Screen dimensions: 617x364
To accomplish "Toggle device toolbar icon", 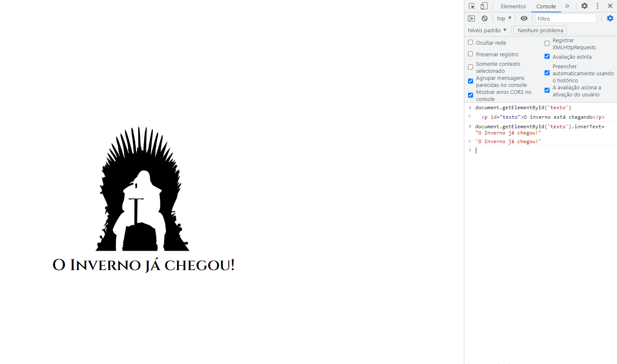I will (x=484, y=6).
